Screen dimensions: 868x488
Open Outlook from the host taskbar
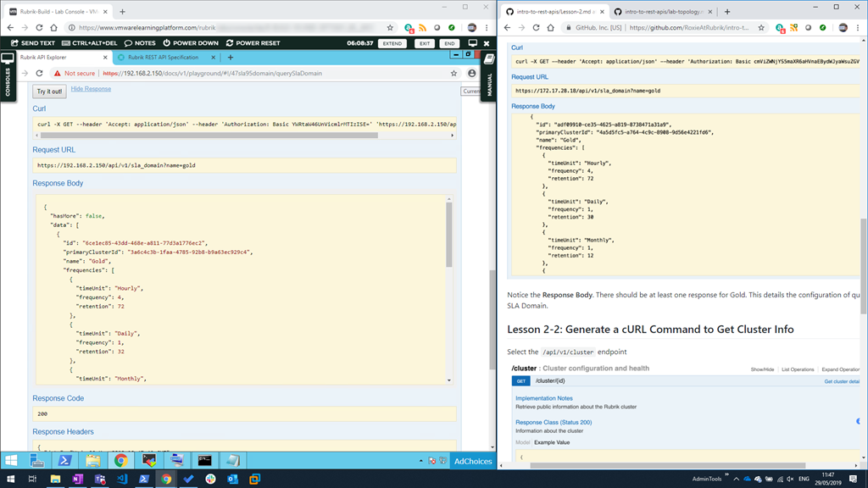[x=232, y=480]
